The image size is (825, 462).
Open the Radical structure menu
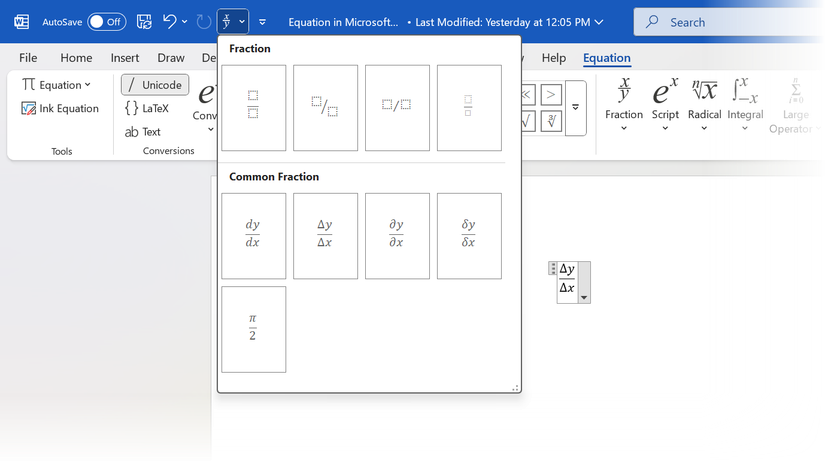coord(704,104)
